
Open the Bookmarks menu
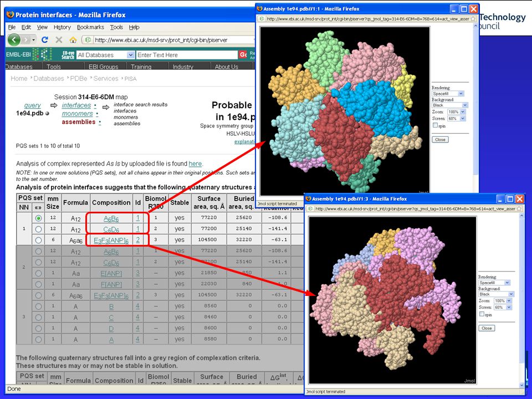[90, 27]
